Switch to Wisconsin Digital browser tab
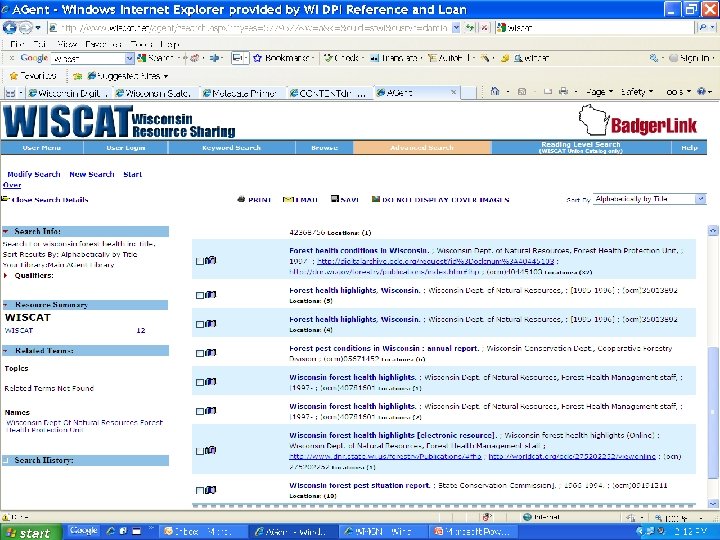720x540 pixels. [x=68, y=93]
